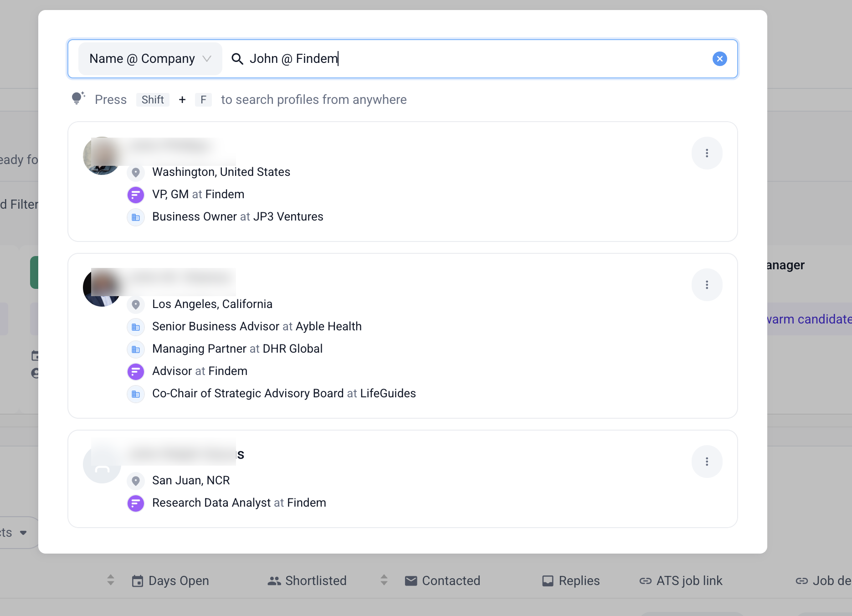Click the Findem logo beside Research Data Analyst

pos(135,503)
